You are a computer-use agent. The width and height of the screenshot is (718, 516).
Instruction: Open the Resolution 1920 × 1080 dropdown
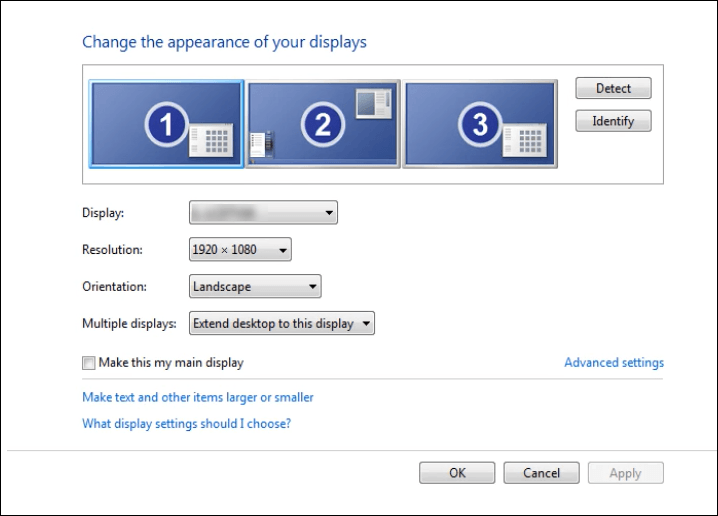coord(240,250)
